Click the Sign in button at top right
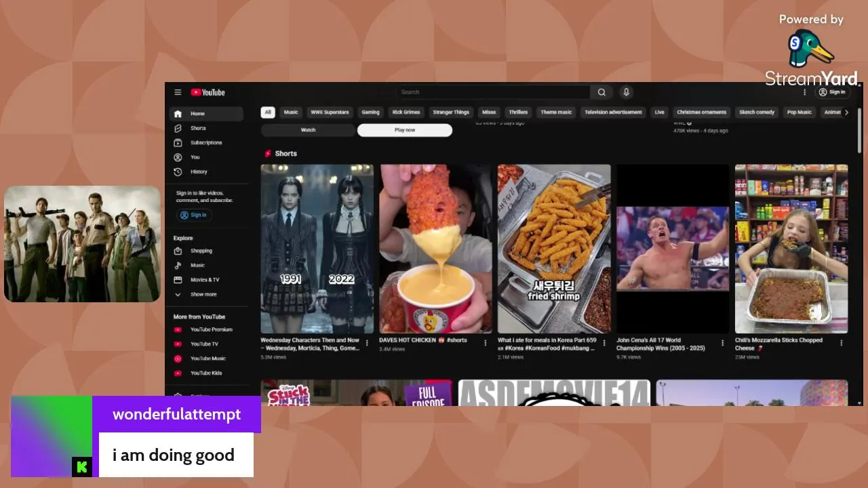Viewport: 868px width, 488px height. point(832,92)
